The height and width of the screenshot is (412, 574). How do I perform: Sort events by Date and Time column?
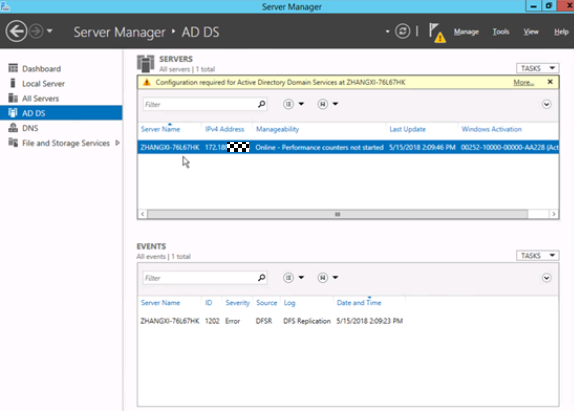[359, 302]
